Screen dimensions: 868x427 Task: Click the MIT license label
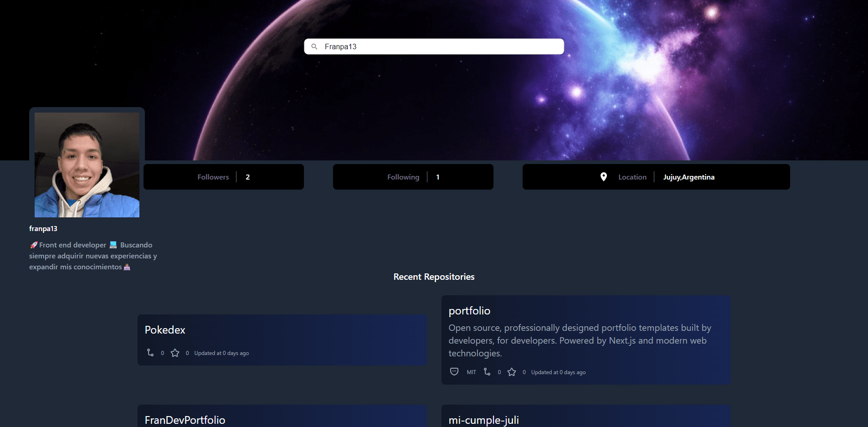click(471, 372)
